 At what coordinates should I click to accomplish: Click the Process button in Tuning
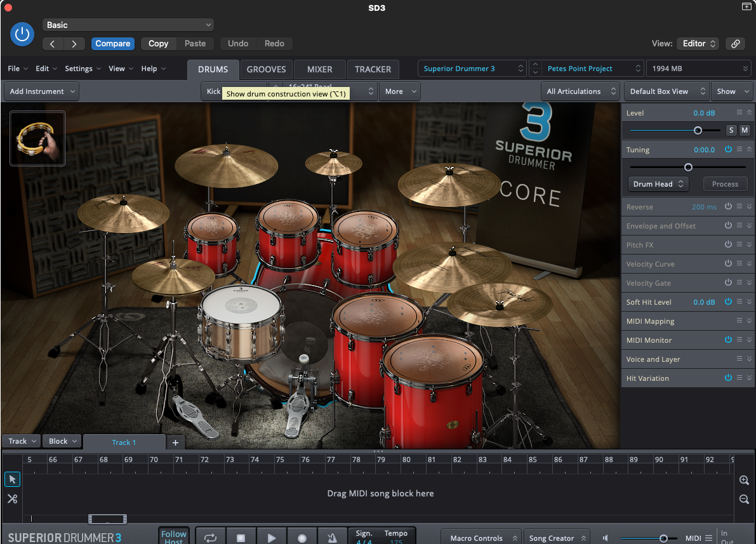click(725, 183)
